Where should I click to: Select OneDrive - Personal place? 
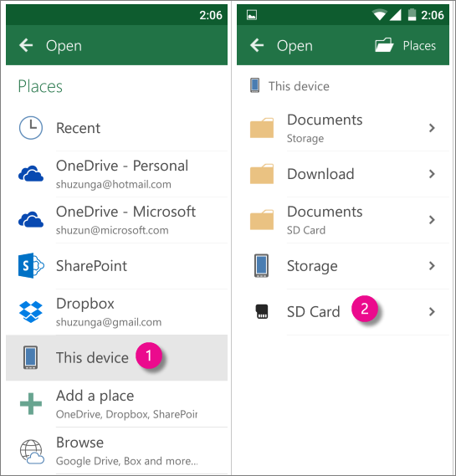(x=116, y=174)
